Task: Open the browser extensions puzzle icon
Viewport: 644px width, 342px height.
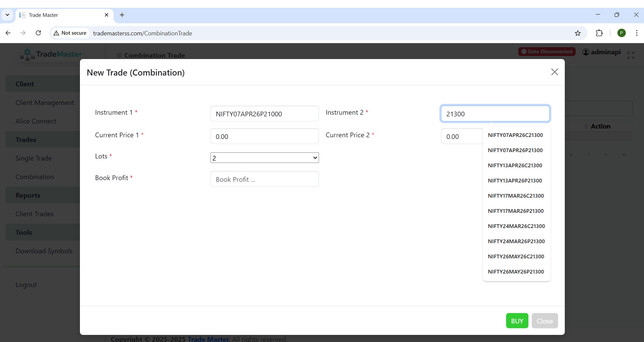Action: pos(599,33)
